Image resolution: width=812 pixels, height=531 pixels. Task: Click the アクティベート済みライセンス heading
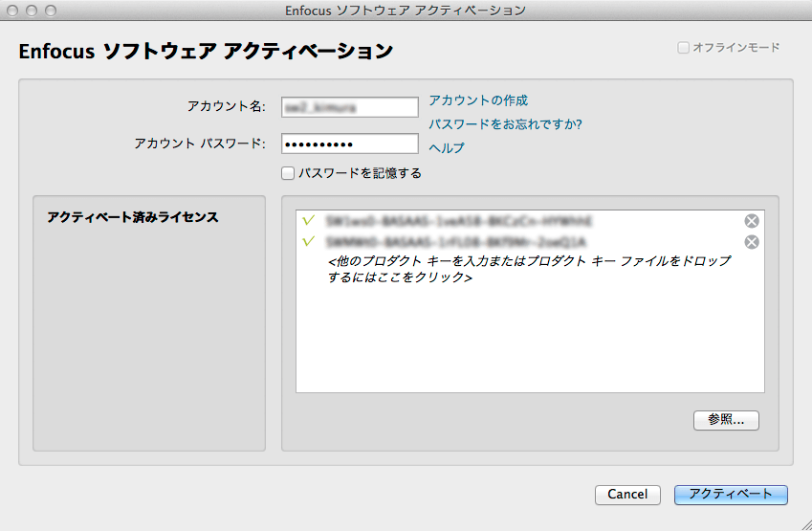click(133, 217)
